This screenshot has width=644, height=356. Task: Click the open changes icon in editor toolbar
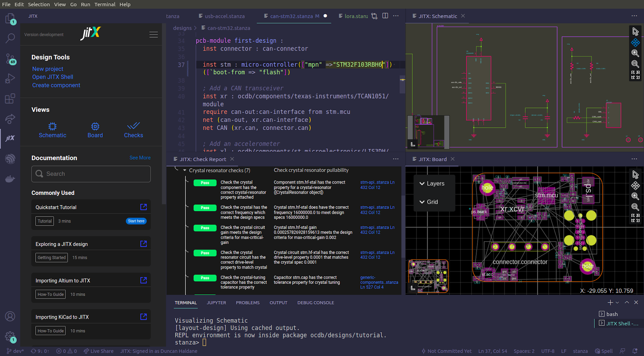point(374,16)
